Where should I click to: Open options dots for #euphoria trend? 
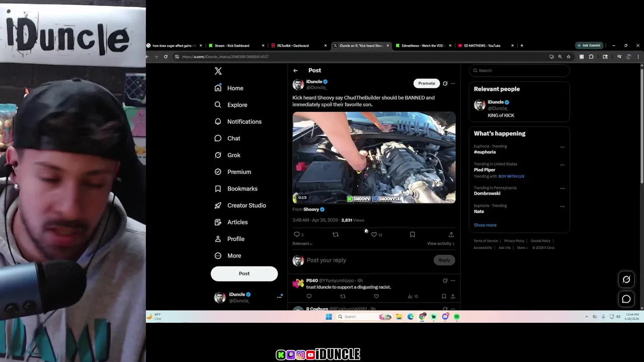562,147
